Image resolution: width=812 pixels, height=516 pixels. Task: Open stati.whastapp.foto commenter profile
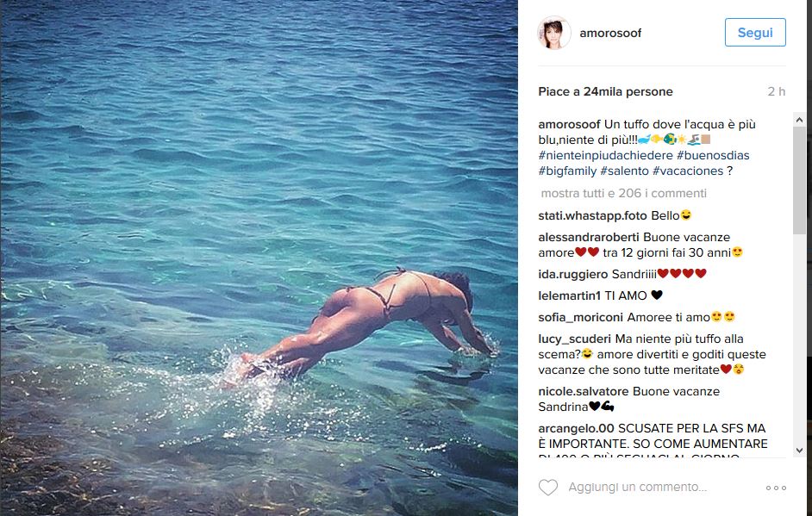pos(592,216)
